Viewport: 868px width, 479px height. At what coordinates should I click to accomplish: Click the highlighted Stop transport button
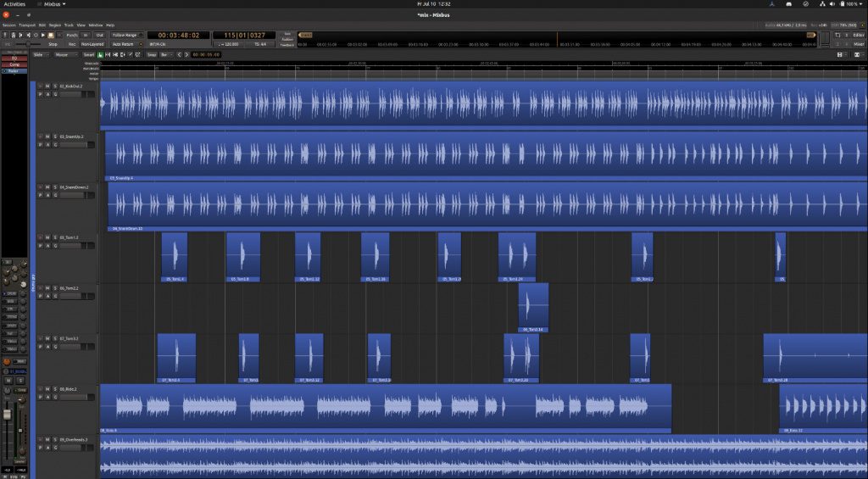click(x=51, y=35)
